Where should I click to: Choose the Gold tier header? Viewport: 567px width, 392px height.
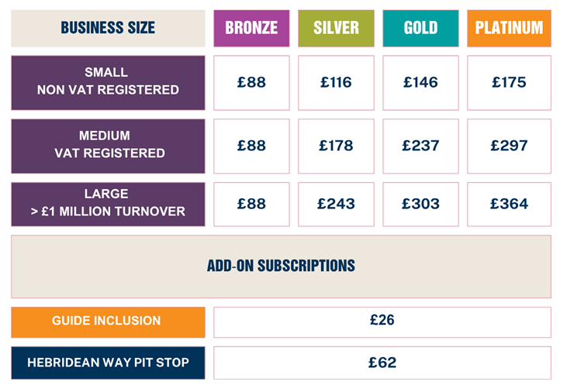point(420,29)
